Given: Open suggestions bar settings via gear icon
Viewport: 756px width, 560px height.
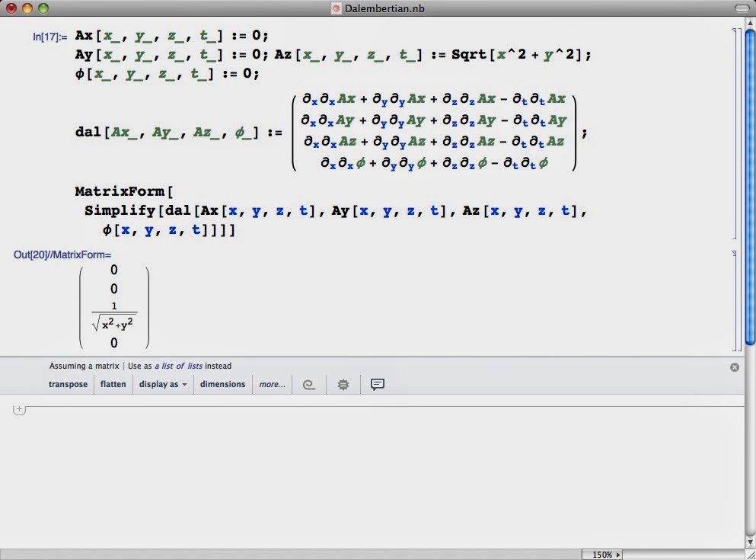Looking at the screenshot, I should point(343,384).
